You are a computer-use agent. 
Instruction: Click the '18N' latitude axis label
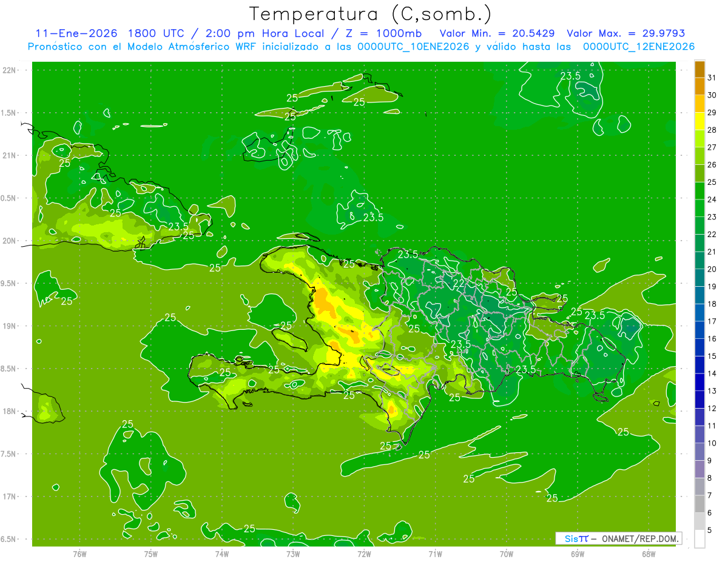[8, 412]
